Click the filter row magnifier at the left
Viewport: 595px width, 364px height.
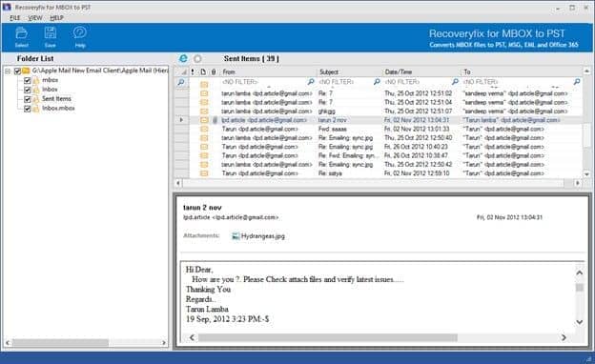pos(181,82)
